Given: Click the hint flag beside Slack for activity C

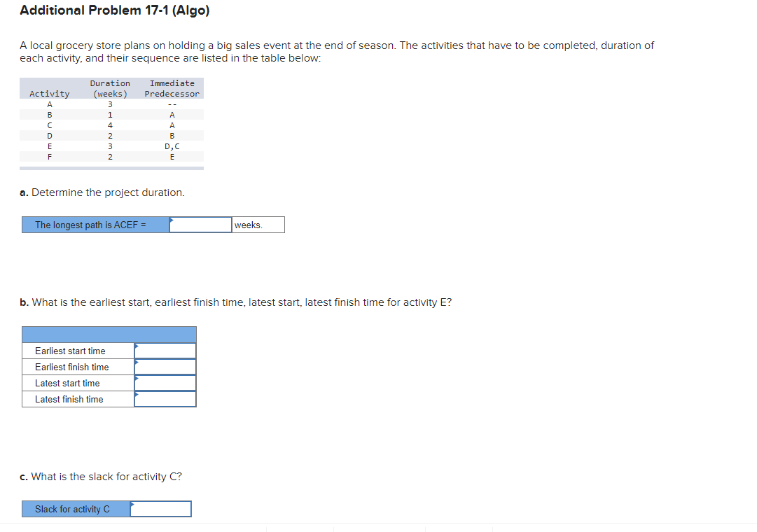Looking at the screenshot, I should coord(133,504).
